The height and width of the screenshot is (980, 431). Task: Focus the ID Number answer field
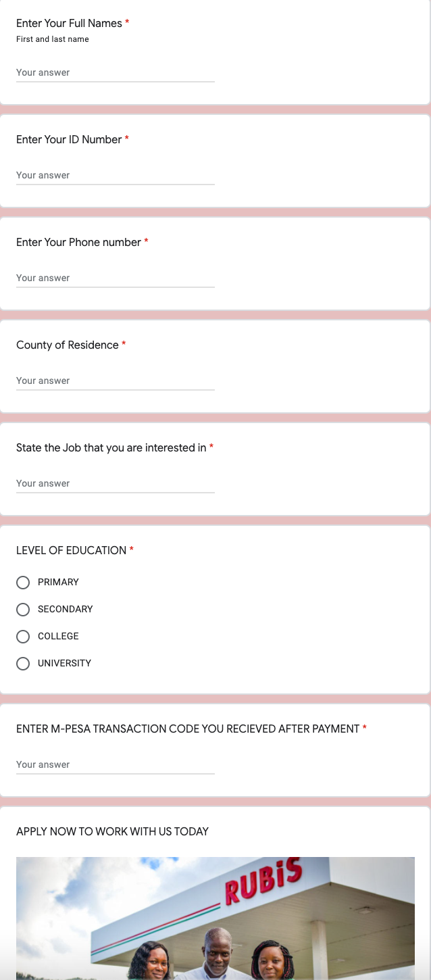pyautogui.click(x=116, y=176)
